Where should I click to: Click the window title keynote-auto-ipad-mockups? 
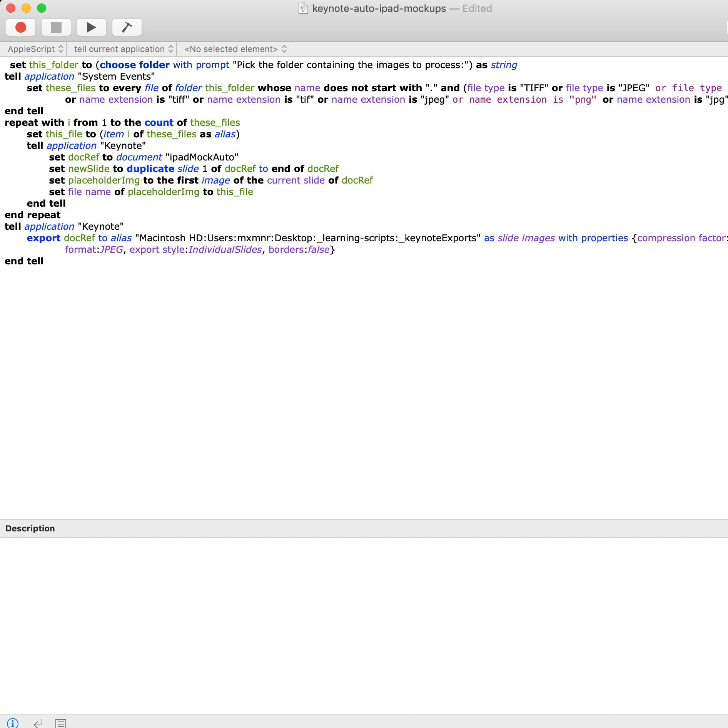coord(379,8)
